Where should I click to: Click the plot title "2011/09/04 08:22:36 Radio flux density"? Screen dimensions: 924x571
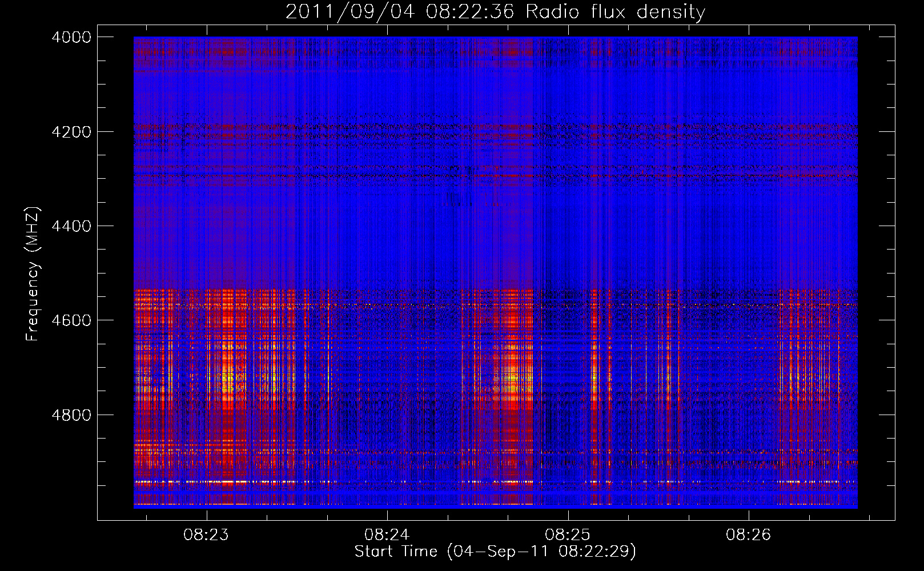pyautogui.click(x=495, y=11)
